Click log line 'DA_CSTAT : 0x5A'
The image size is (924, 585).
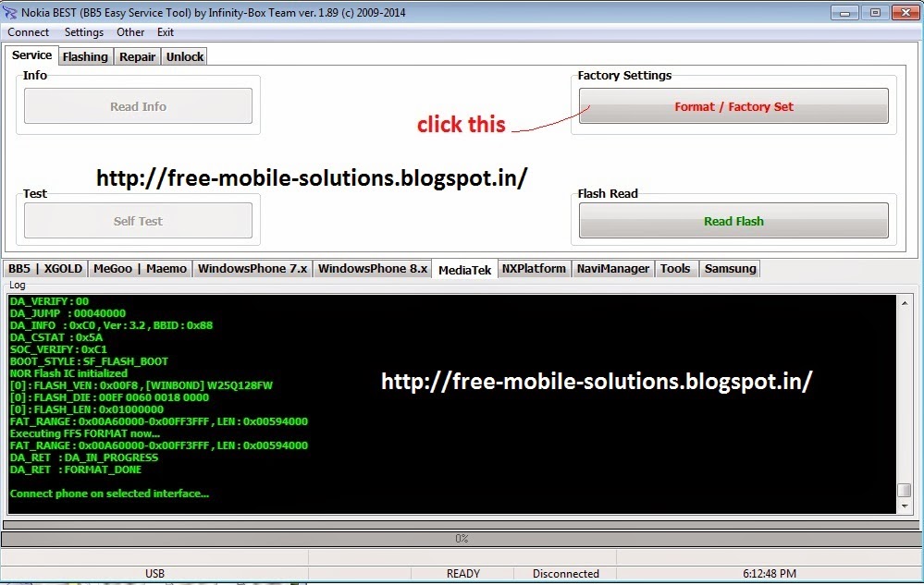[x=56, y=337]
